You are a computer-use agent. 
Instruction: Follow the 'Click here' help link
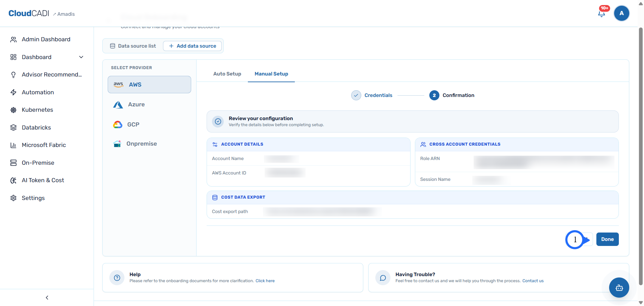point(265,281)
